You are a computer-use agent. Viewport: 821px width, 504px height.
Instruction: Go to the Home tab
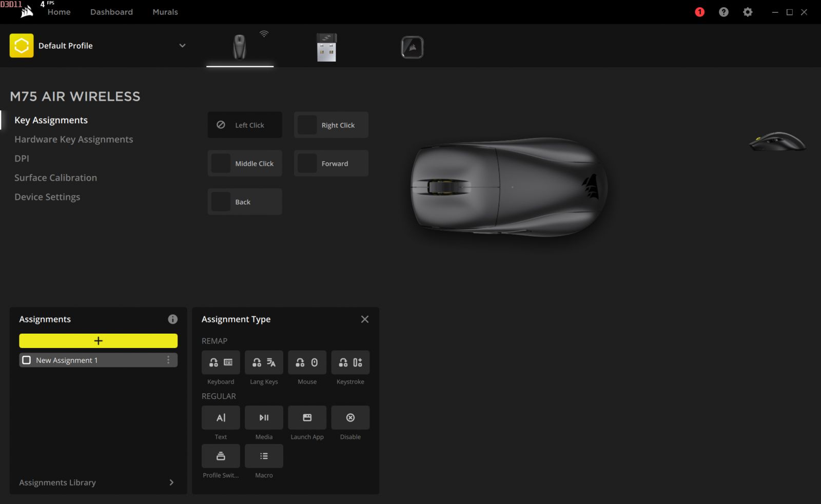pyautogui.click(x=59, y=12)
